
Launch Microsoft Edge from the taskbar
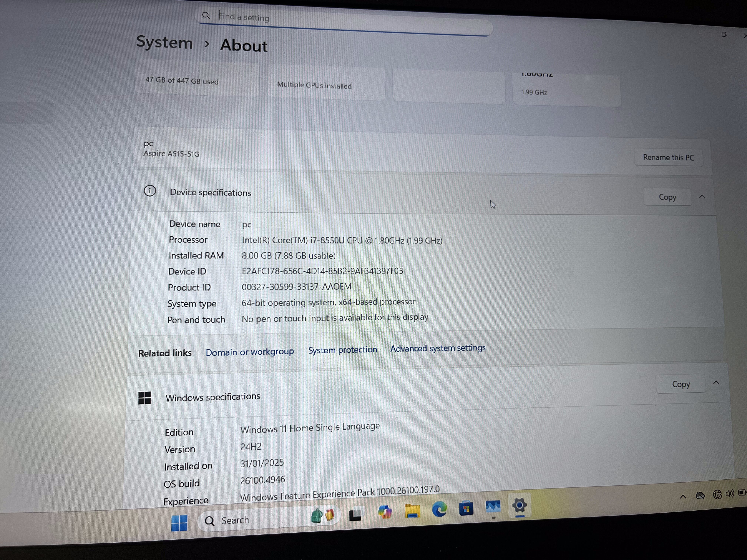pos(439,509)
